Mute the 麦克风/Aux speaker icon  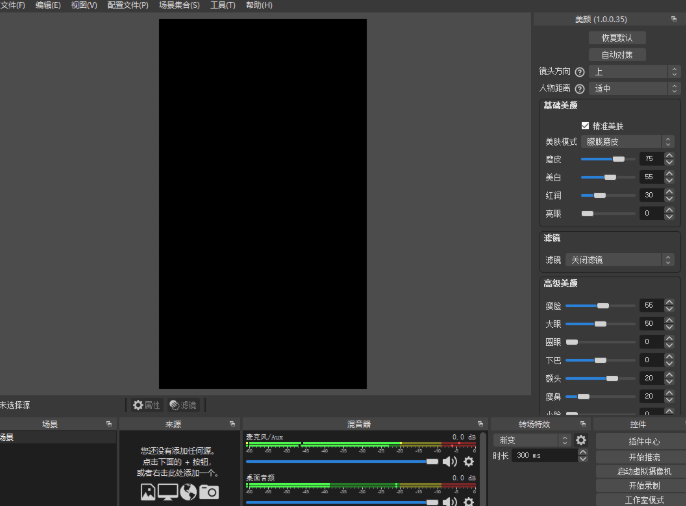[x=450, y=462]
